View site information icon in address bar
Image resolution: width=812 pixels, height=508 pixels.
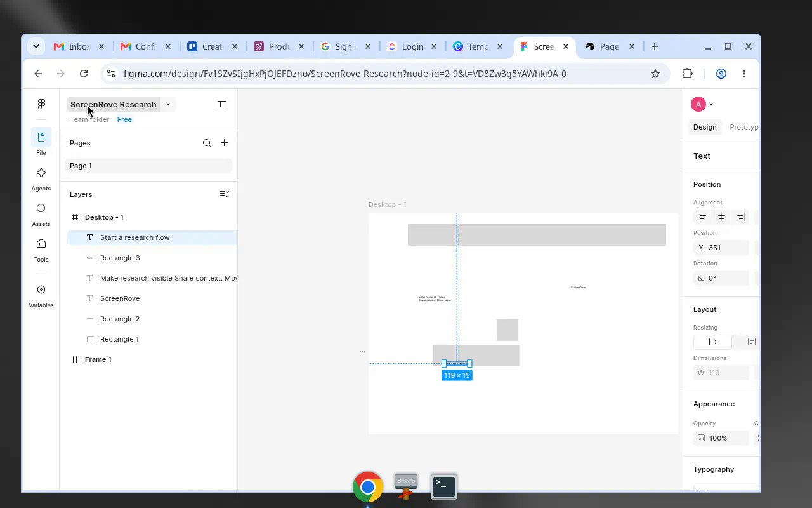(111, 74)
